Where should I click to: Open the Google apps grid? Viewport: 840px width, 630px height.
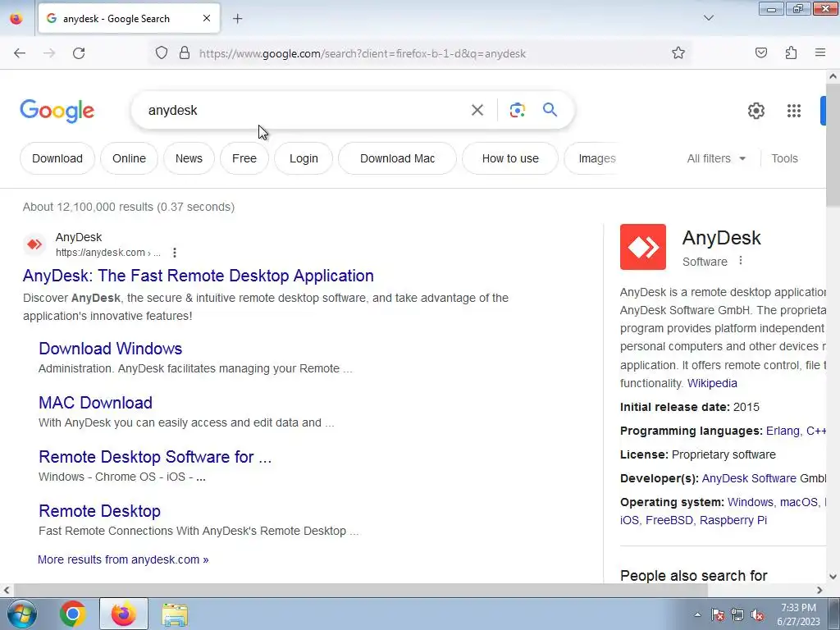[794, 111]
